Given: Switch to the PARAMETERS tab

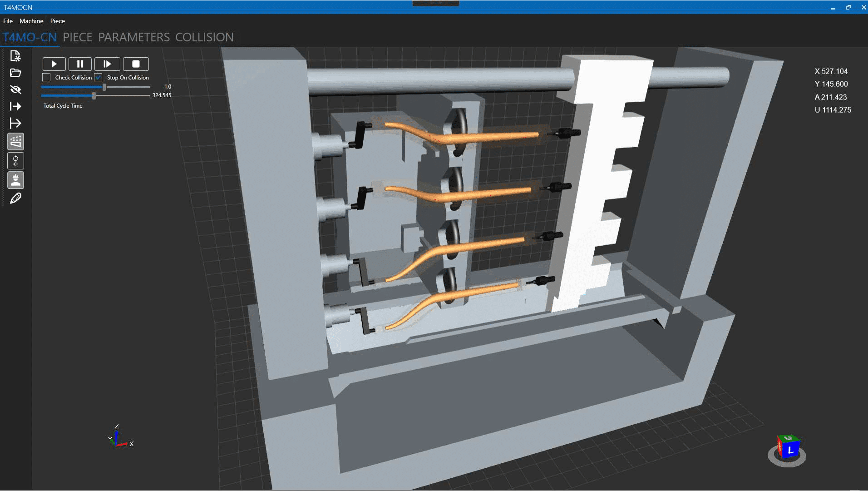Looking at the screenshot, I should tap(134, 37).
